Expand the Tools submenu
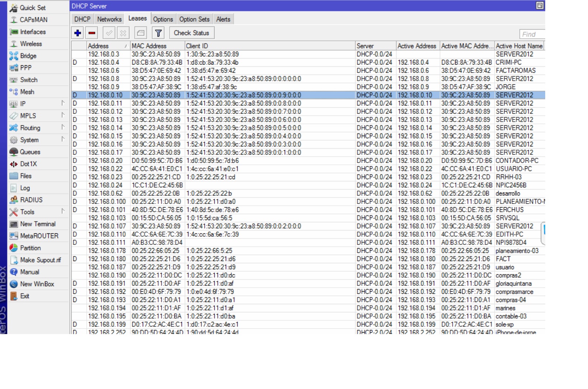 coord(38,212)
